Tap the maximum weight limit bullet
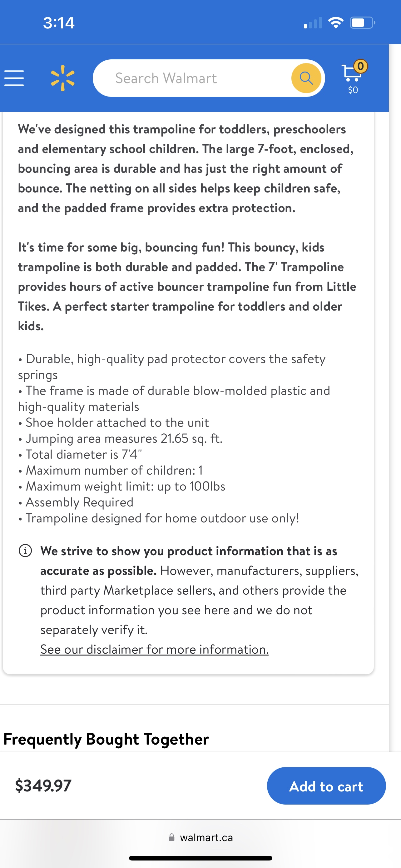This screenshot has width=401, height=868. tap(122, 486)
